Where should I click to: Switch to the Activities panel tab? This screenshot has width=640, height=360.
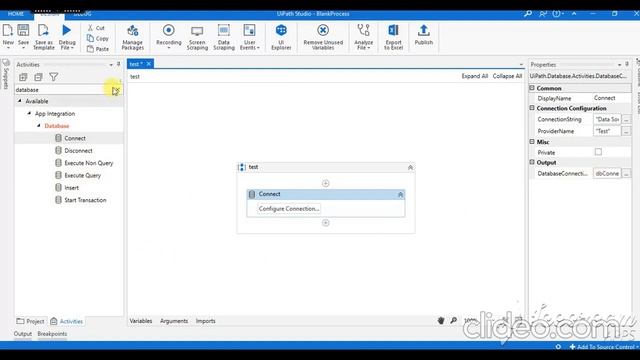click(x=67, y=321)
